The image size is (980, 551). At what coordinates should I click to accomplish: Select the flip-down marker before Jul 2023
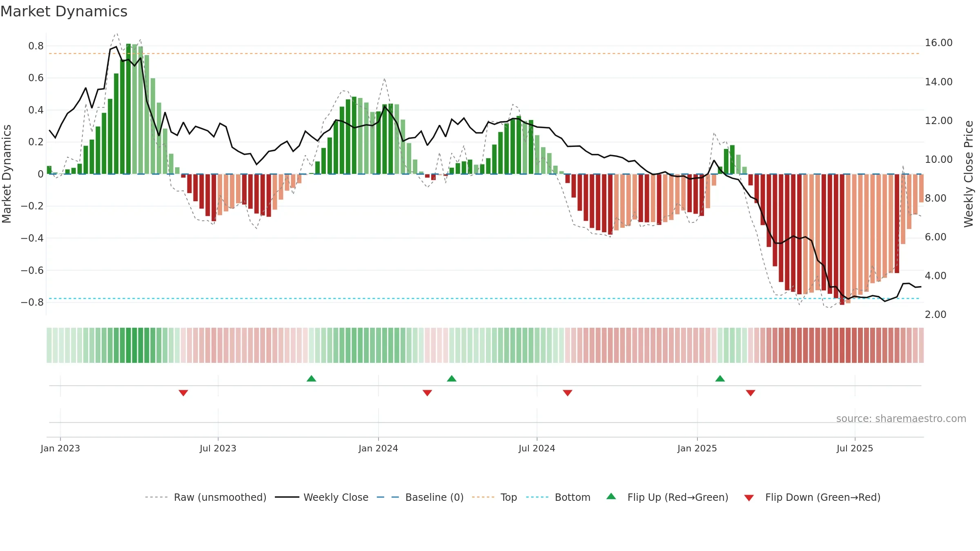(183, 393)
